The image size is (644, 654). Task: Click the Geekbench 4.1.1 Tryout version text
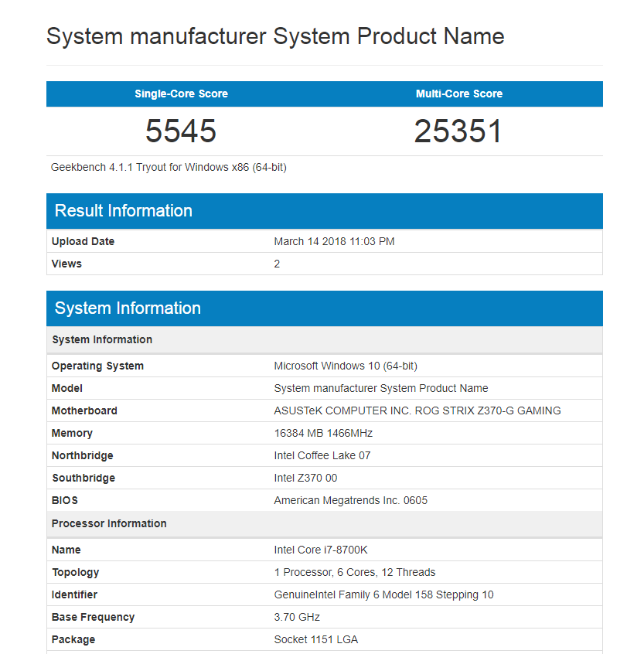coord(169,167)
